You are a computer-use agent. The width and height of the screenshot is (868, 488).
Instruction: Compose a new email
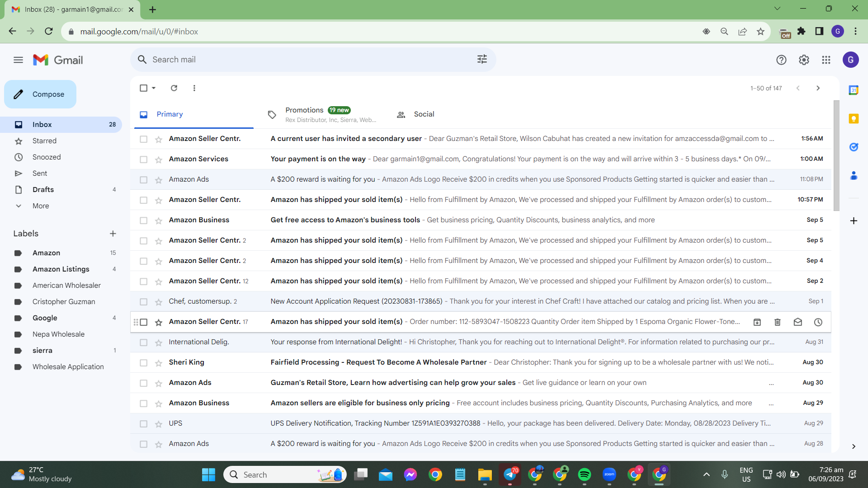(x=40, y=94)
